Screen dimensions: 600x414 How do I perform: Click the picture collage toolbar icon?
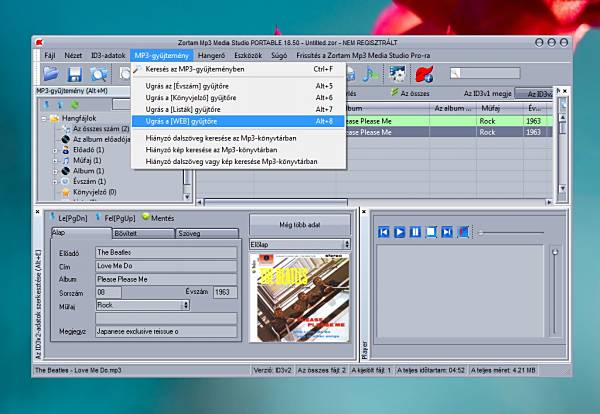398,73
